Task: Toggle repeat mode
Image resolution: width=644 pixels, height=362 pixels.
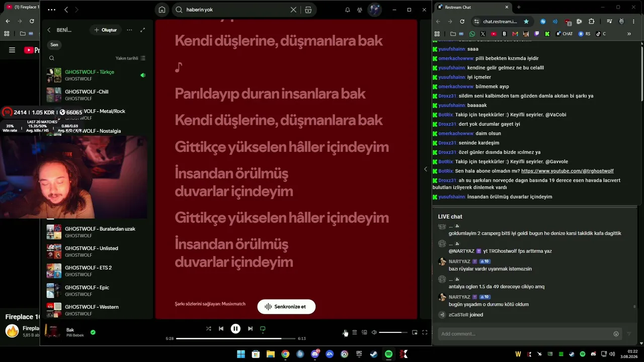Action: click(x=263, y=329)
